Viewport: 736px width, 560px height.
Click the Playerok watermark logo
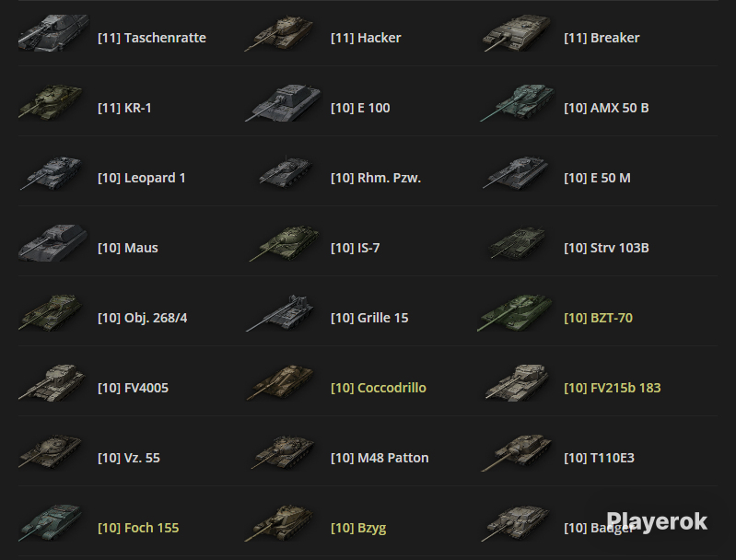pos(657,521)
